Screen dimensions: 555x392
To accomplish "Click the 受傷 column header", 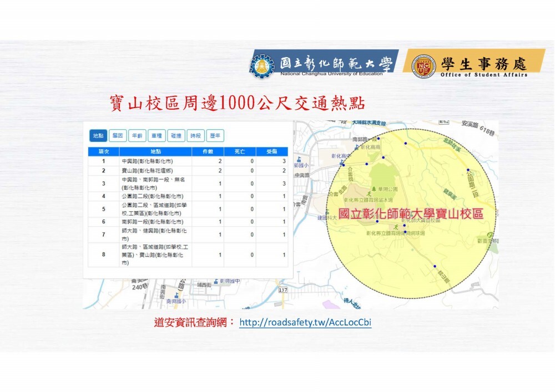I will coord(272,151).
